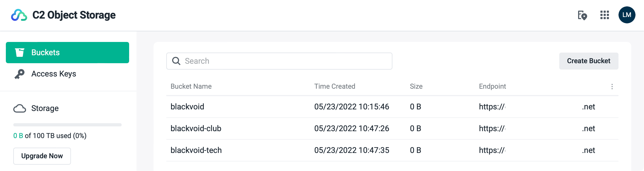Click the storage usage progress bar

tap(67, 125)
